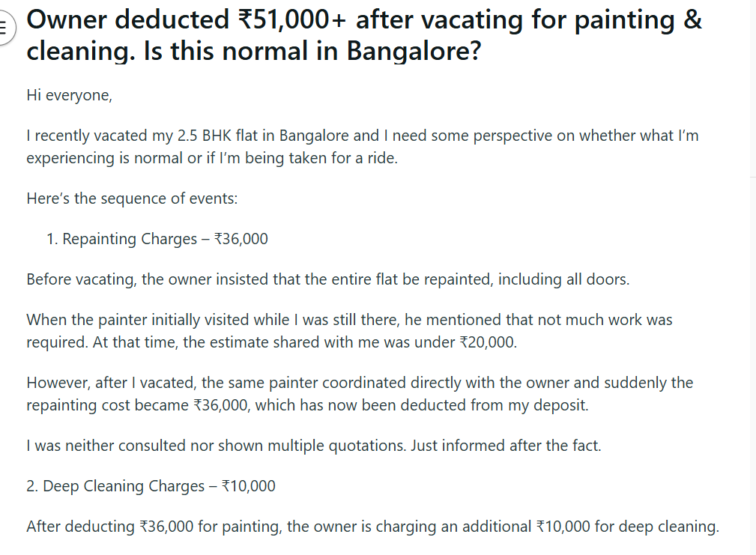This screenshot has width=756, height=555.
Task: Click 'Just informed after the fact.' sentence
Action: click(506, 446)
